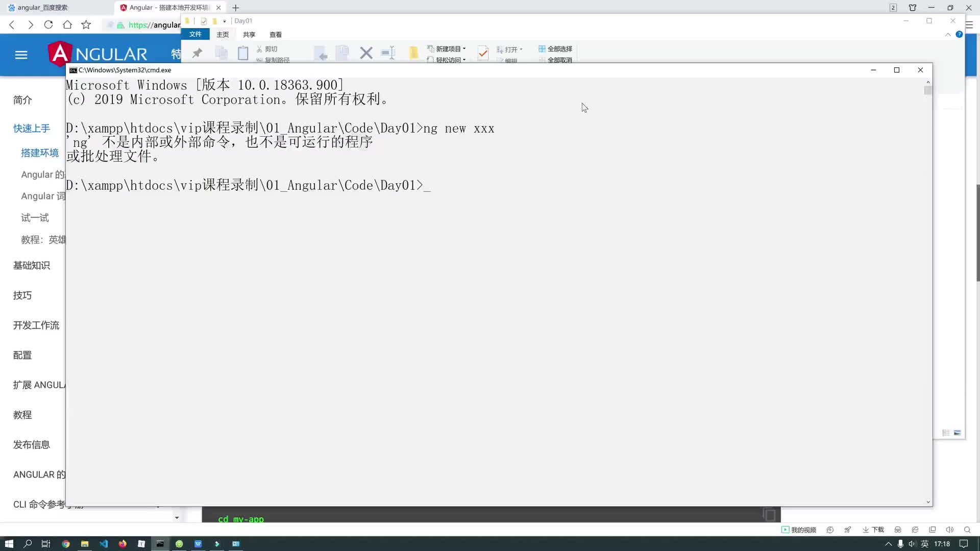This screenshot has height=551, width=980.
Task: Click the Rename icon in Explorer
Action: (388, 53)
